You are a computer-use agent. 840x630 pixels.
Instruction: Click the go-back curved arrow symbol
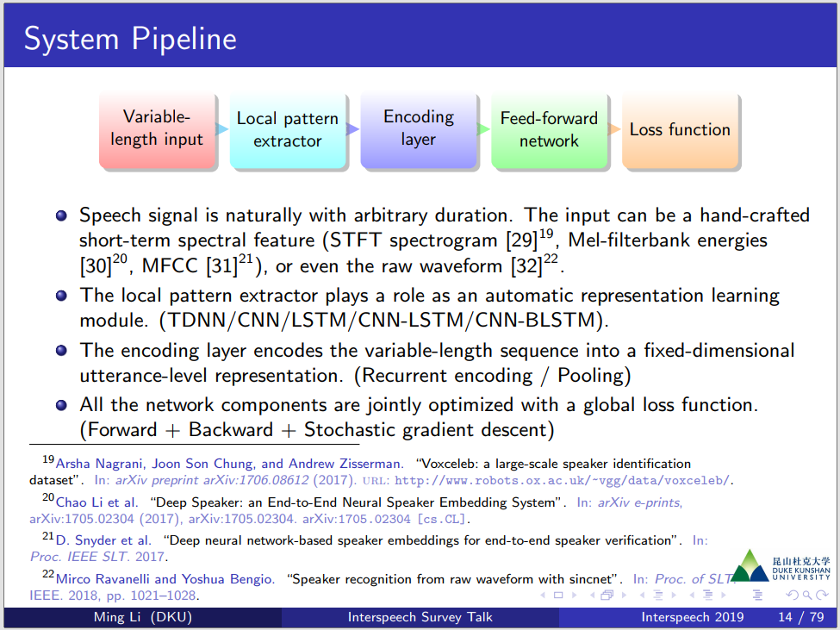click(791, 596)
